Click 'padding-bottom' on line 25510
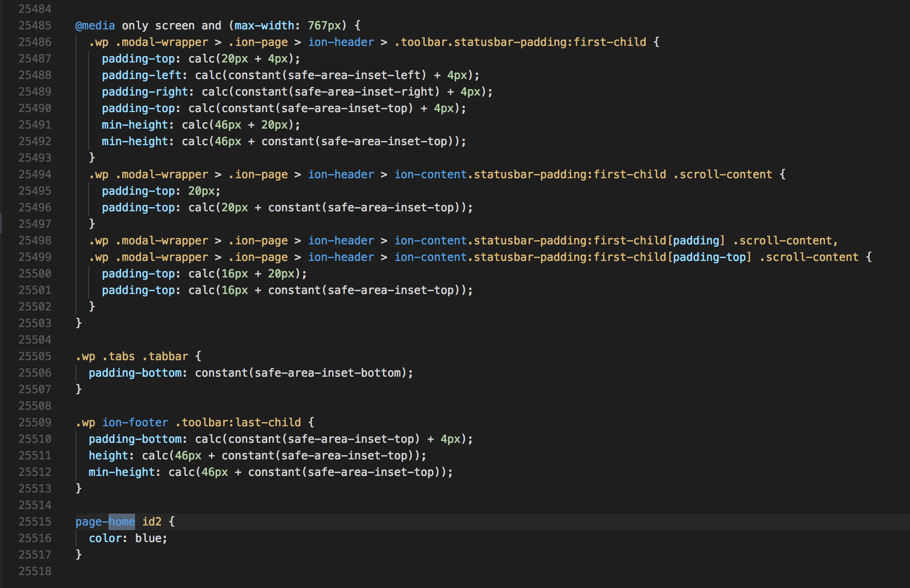This screenshot has height=588, width=910. click(x=135, y=439)
